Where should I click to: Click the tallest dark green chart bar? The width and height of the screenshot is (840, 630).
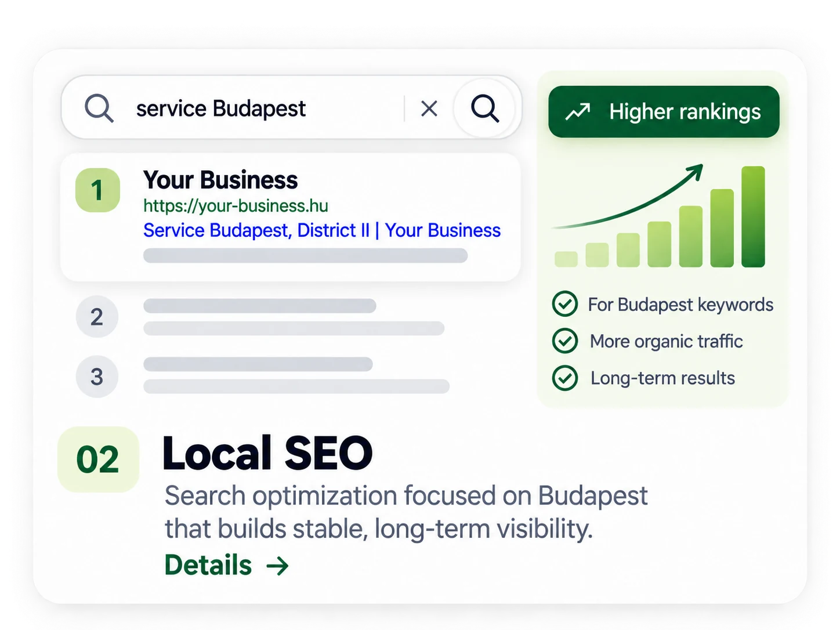[753, 216]
